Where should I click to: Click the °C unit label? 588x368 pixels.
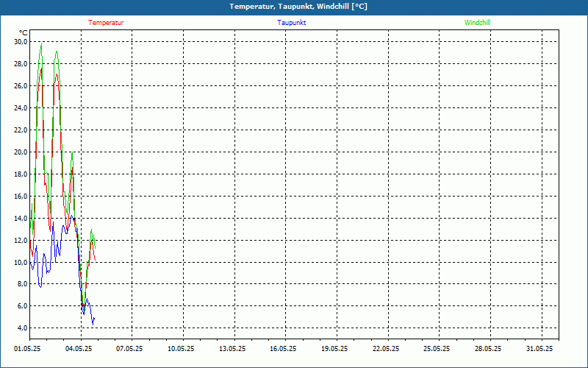pyautogui.click(x=24, y=33)
